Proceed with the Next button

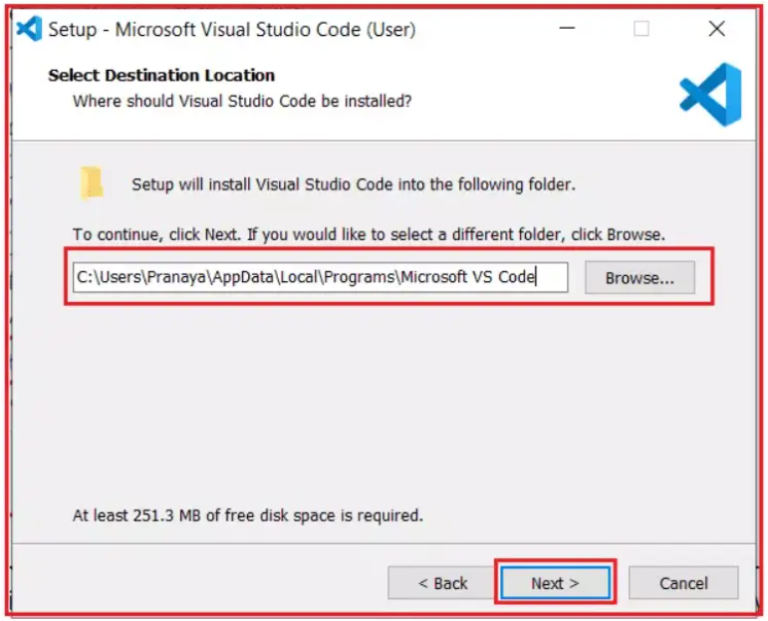(555, 583)
